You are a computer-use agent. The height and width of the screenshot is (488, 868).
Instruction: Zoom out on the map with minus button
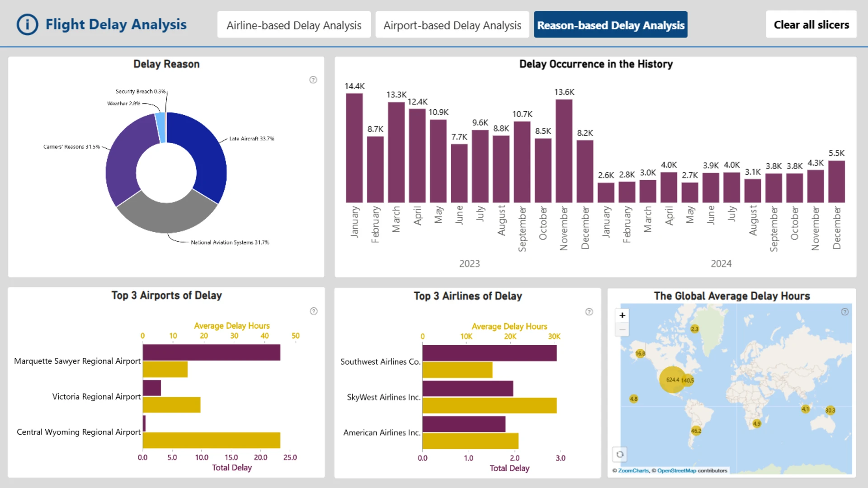click(x=622, y=329)
